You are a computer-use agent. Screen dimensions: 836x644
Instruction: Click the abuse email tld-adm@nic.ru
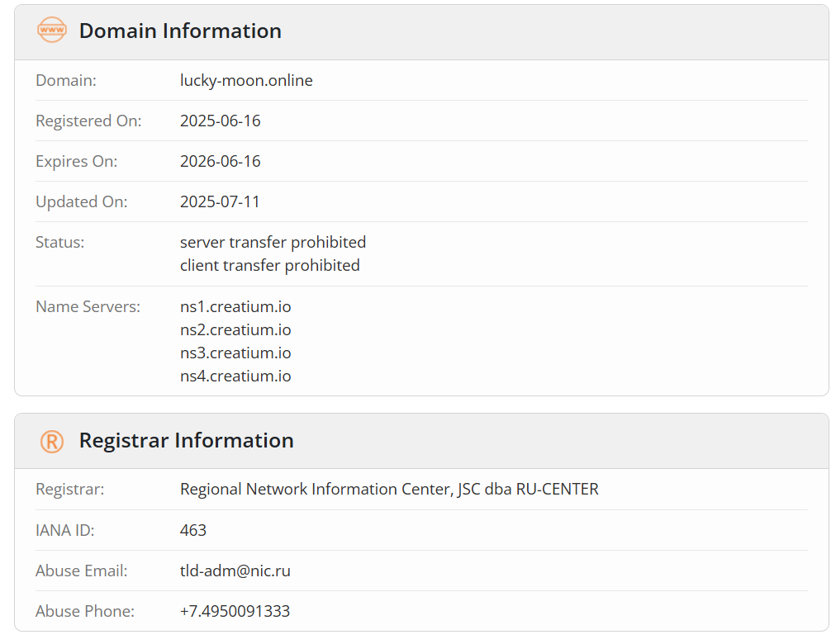(235, 571)
